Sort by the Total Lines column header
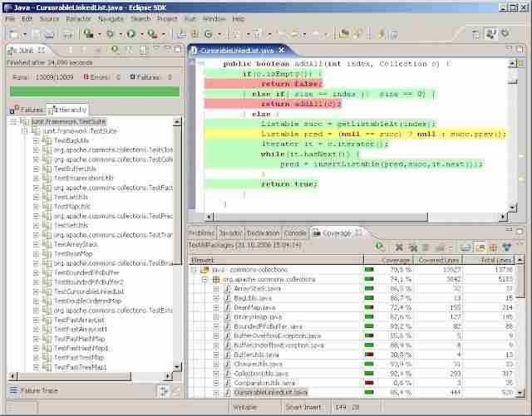The image size is (532, 416). click(490, 261)
